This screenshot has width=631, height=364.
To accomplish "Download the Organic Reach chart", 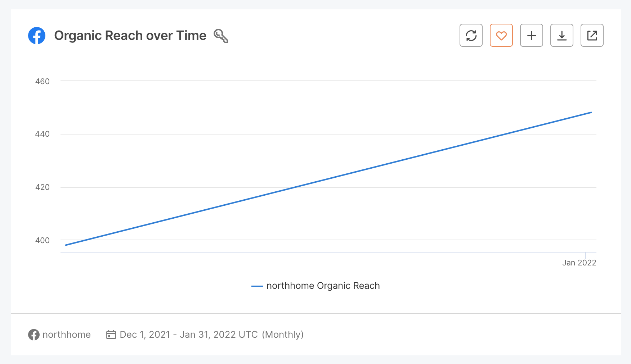I will point(561,35).
